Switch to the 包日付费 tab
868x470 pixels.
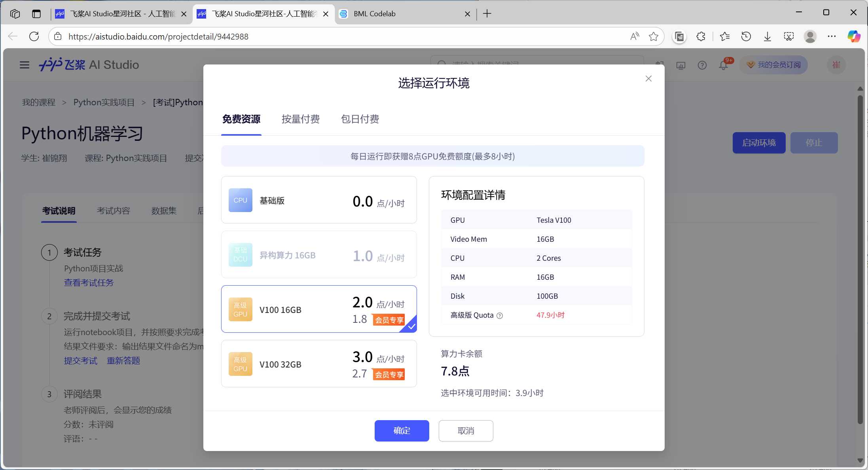tap(360, 119)
